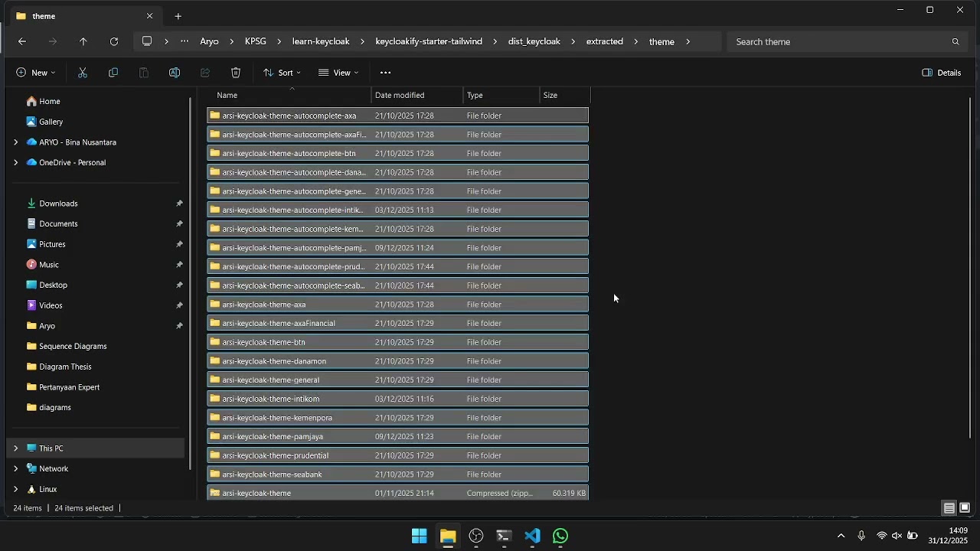Select arsi-keycloak-theme-autocomplete-btn folder
The width and height of the screenshot is (980, 551).
pyautogui.click(x=398, y=153)
